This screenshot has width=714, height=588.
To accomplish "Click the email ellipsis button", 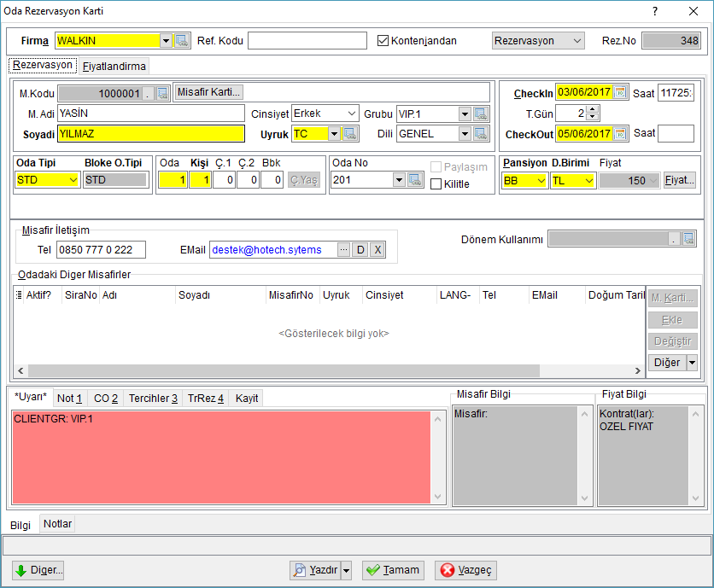I will pos(343,249).
